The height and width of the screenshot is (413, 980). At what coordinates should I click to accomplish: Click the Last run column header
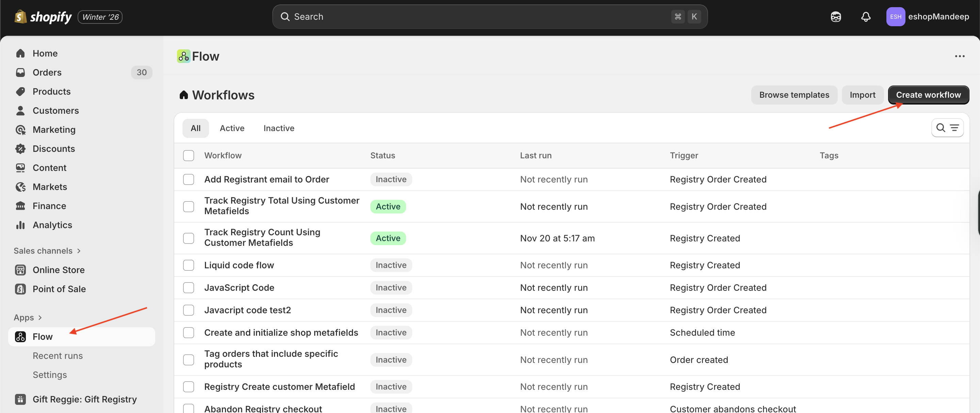pyautogui.click(x=536, y=155)
